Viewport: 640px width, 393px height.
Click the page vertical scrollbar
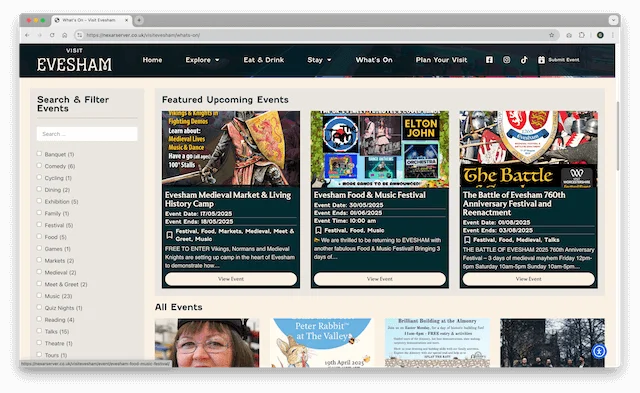(618, 136)
